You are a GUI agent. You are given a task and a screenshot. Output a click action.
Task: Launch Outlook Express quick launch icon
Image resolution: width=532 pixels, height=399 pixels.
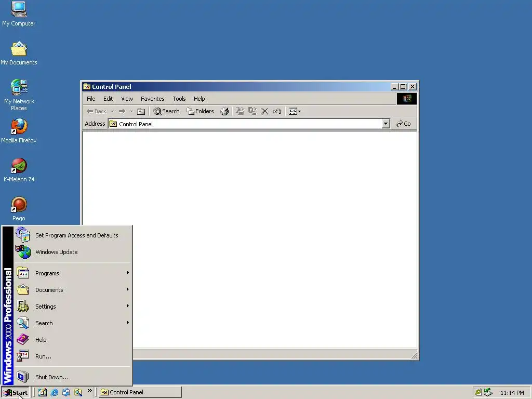(x=66, y=392)
